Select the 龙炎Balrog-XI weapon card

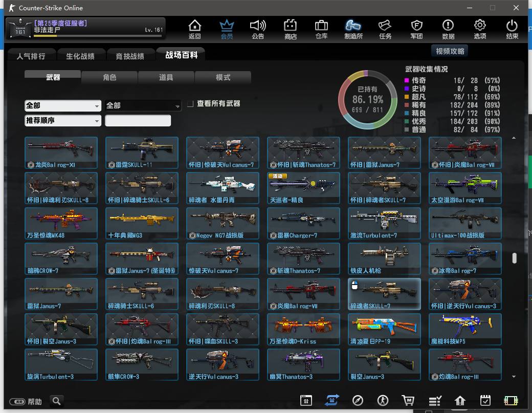pos(61,153)
